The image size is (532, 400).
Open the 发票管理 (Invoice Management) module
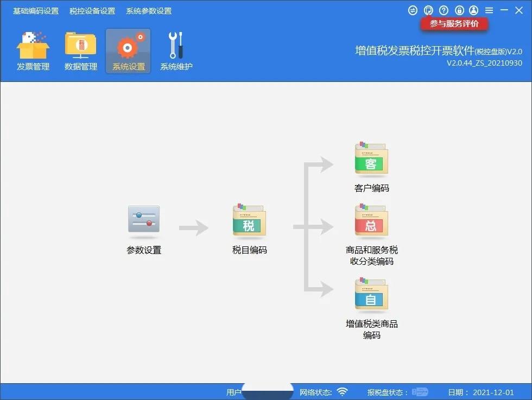(33, 50)
